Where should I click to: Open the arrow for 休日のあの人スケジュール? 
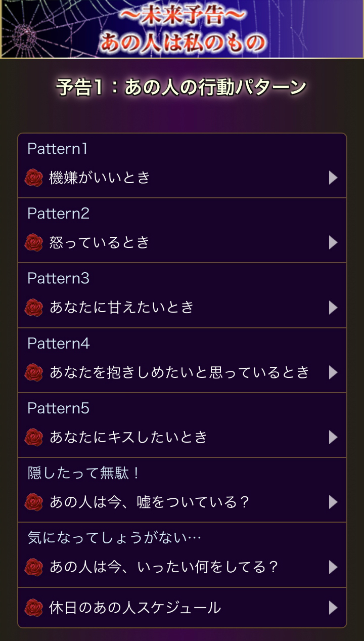pyautogui.click(x=333, y=607)
